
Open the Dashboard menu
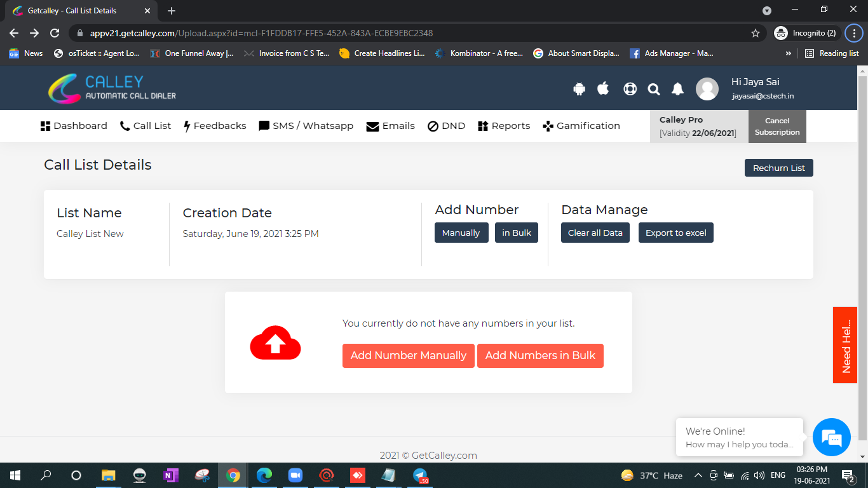tap(74, 126)
